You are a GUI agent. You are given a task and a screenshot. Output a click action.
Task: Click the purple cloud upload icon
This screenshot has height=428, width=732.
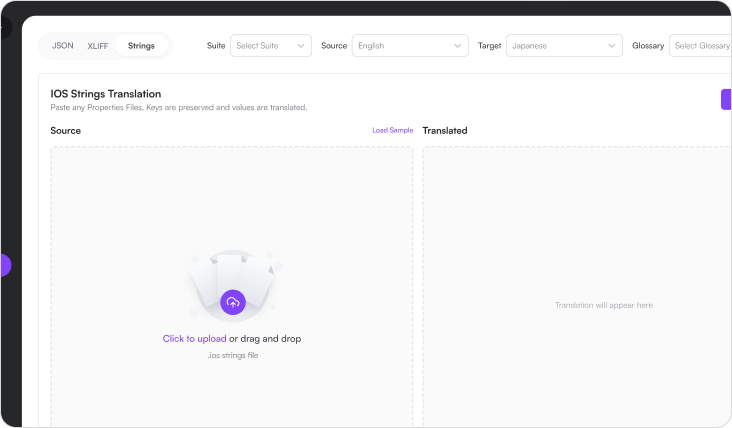[232, 302]
